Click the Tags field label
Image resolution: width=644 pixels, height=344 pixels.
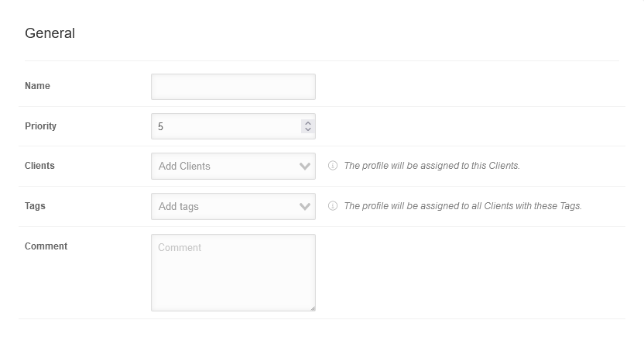coord(35,206)
